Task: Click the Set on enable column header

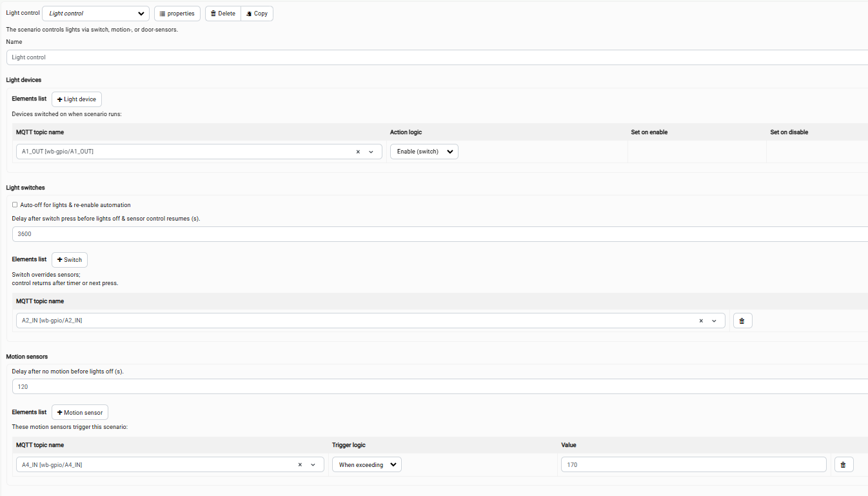Action: [649, 132]
